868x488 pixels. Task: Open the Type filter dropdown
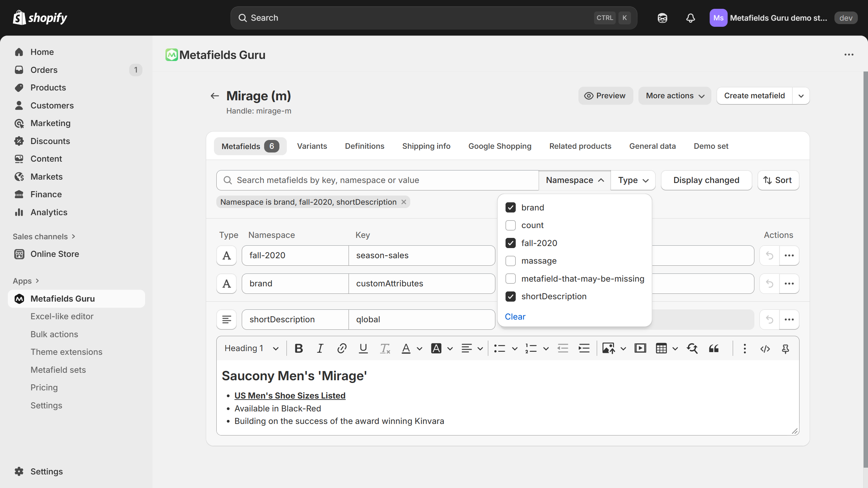(x=633, y=180)
